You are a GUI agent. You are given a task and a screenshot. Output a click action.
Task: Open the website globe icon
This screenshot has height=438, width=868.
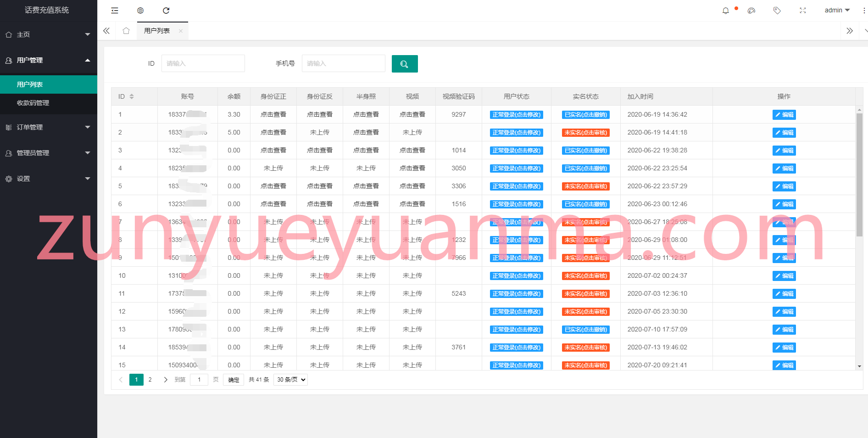click(x=140, y=11)
